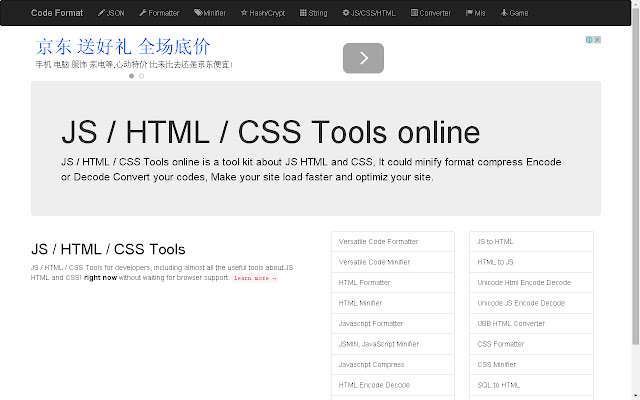
Task: Click the tags icon next to Minifier
Action: 198,13
